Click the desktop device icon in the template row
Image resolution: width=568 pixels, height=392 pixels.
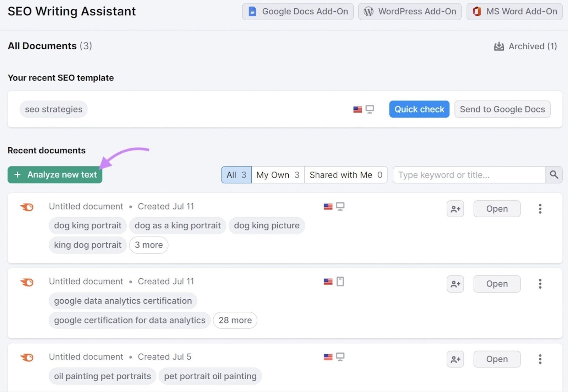[x=370, y=109]
